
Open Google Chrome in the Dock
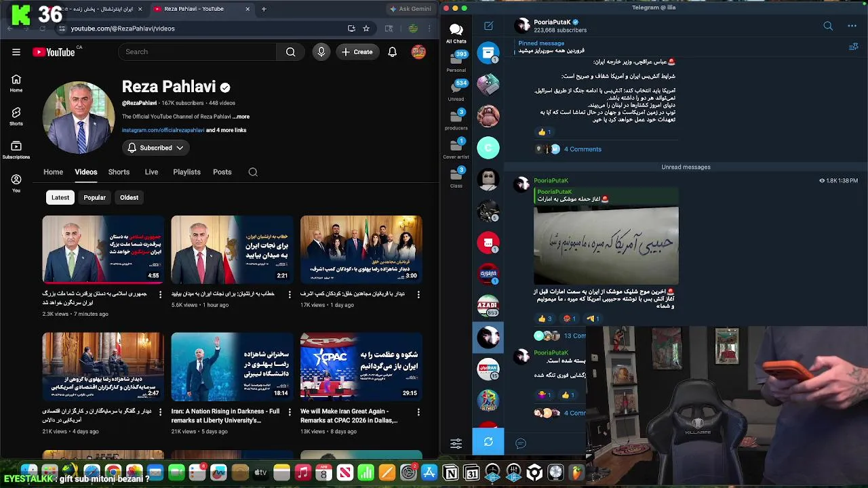tap(113, 473)
